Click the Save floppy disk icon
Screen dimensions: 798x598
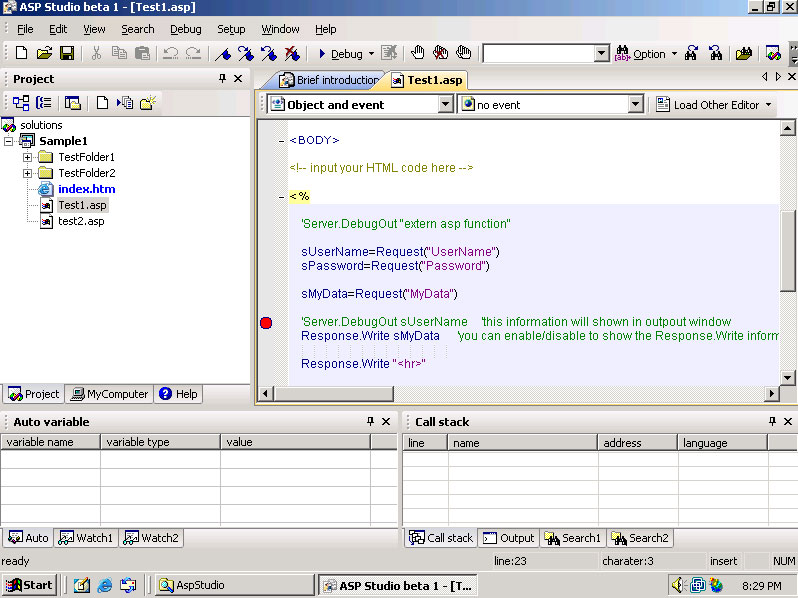point(67,53)
